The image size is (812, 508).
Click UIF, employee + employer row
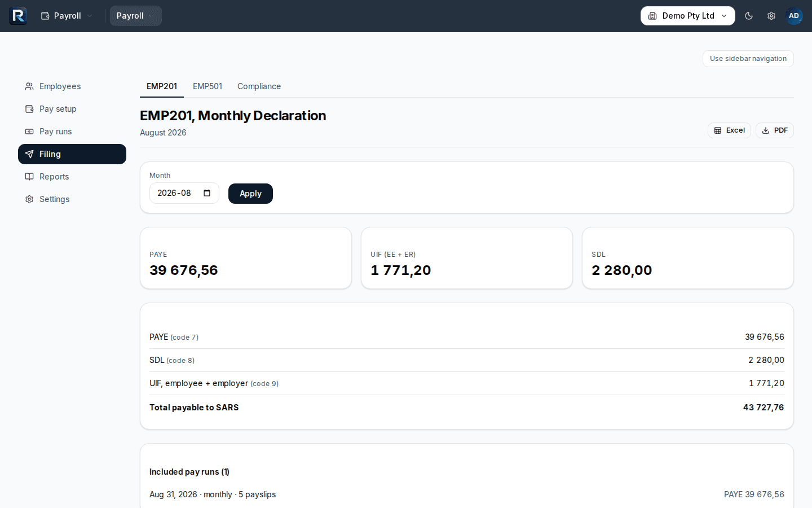[x=467, y=383]
